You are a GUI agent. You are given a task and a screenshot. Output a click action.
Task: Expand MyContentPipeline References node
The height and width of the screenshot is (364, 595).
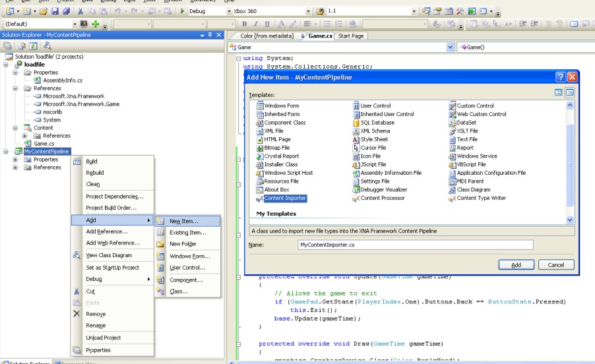(15, 167)
